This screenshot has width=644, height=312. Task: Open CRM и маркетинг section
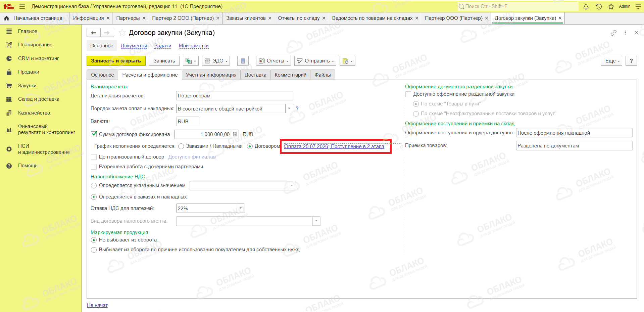click(38, 58)
